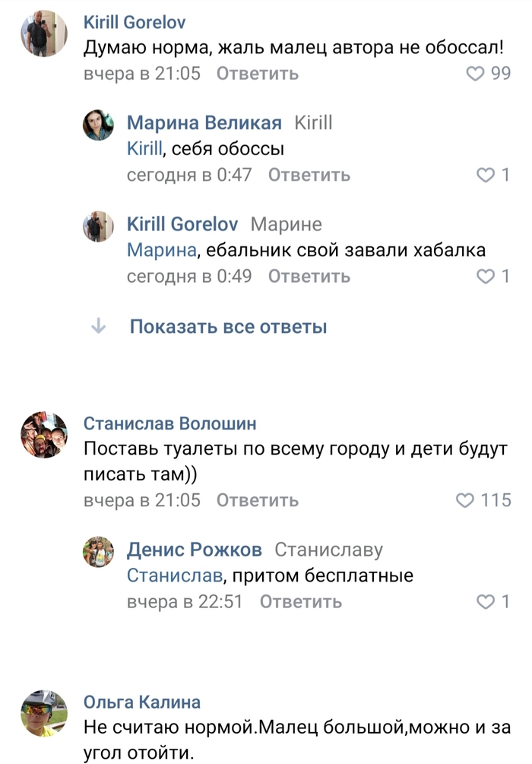This screenshot has height=764, width=532.
Task: Reply to Kirill Gorelov's top comment
Action: (x=258, y=74)
